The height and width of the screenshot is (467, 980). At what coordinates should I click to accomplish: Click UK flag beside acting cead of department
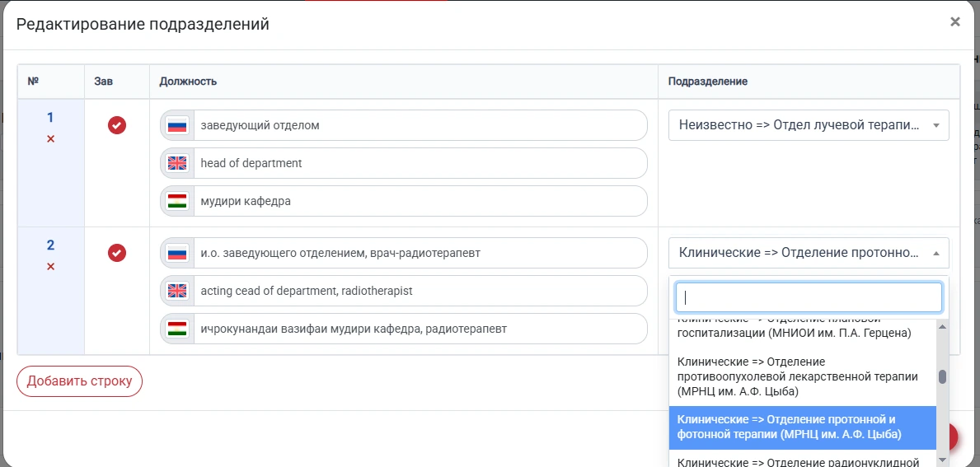click(x=177, y=291)
